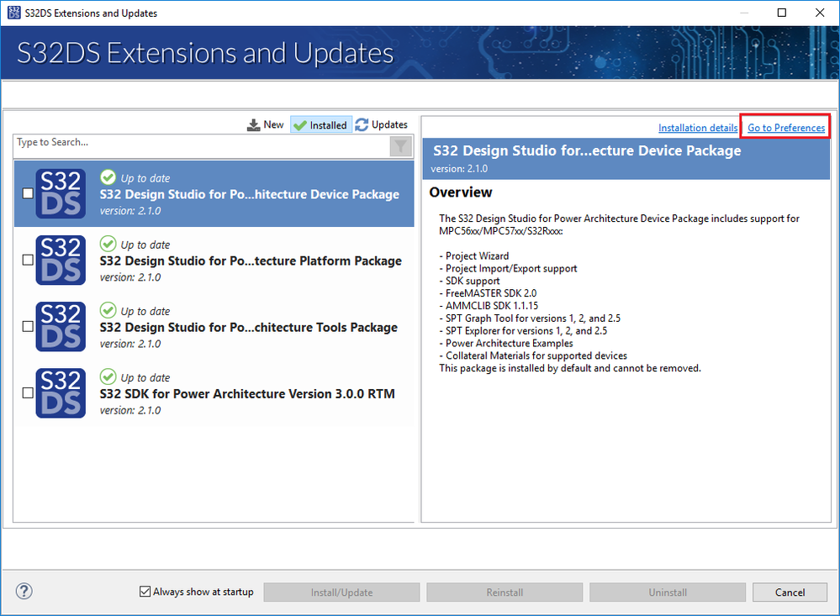The image size is (840, 616).
Task: Click the Uninstall button
Action: [x=668, y=592]
